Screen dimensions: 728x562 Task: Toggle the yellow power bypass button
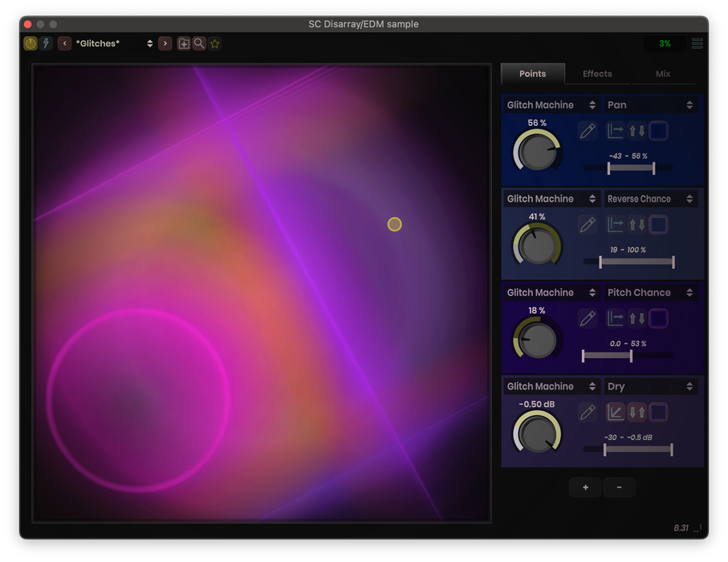click(31, 43)
